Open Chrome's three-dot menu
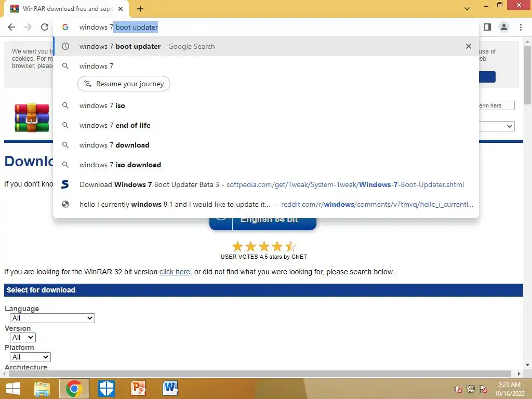Screen dimensions: 532x399 click(x=521, y=27)
